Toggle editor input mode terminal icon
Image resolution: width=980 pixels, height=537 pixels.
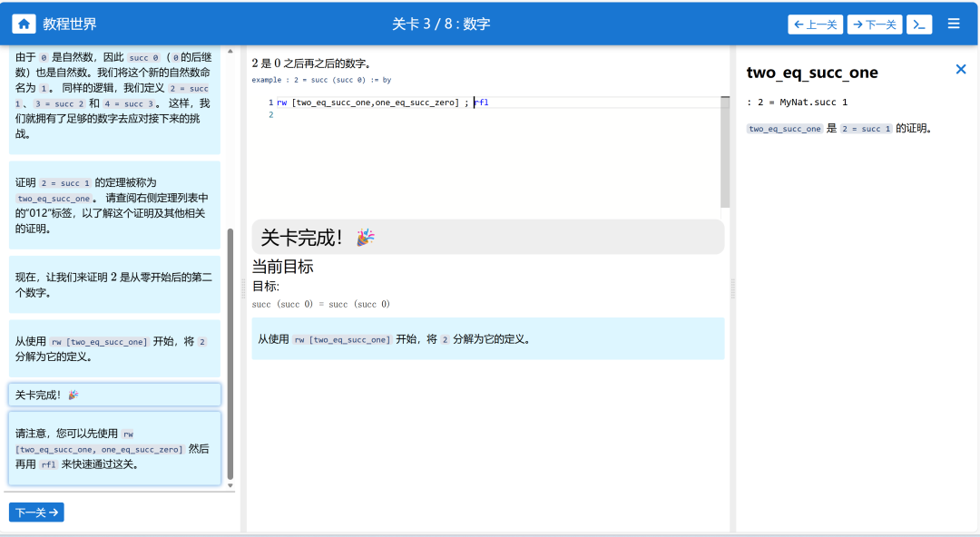click(919, 24)
